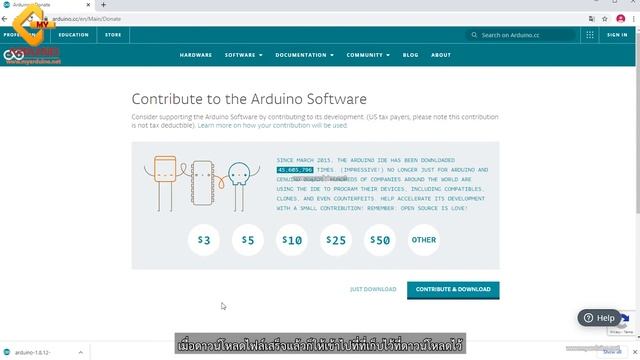640x360 pixels.
Task: Open the apps grid icon
Action: [590, 35]
